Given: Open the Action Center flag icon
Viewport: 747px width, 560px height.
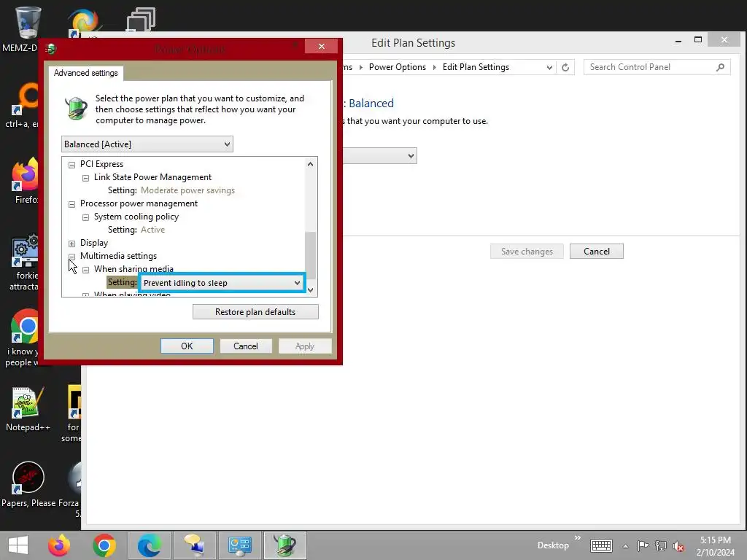Looking at the screenshot, I should [643, 545].
